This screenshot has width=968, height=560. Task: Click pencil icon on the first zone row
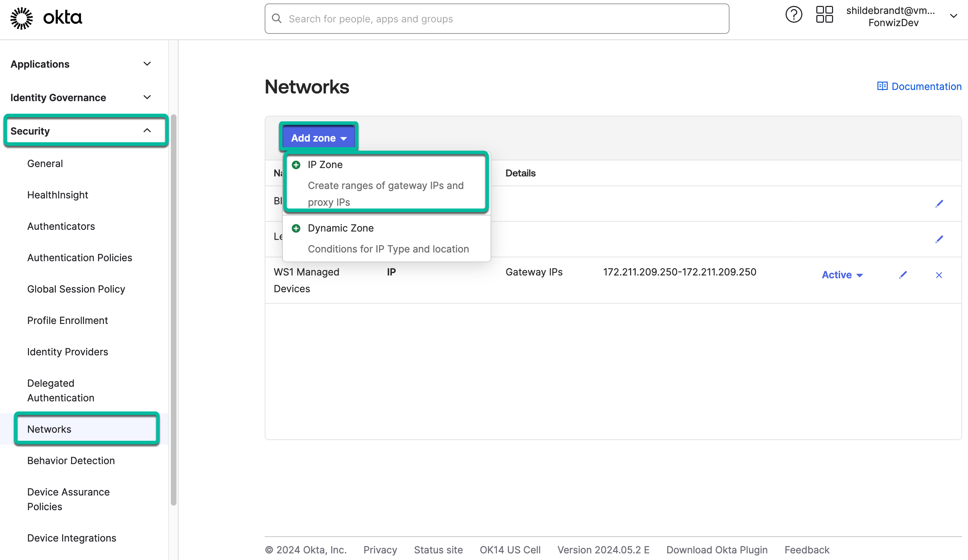point(939,204)
